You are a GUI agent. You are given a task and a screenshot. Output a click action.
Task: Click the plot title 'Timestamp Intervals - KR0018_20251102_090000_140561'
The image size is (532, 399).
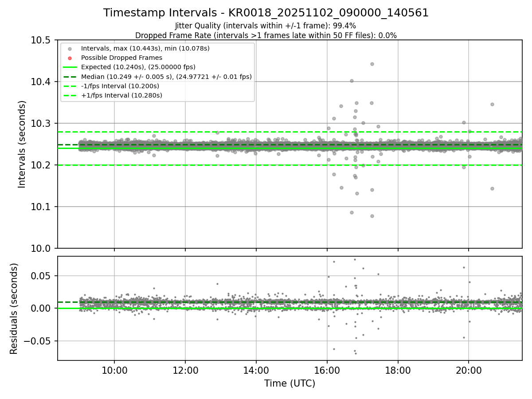pos(266,13)
